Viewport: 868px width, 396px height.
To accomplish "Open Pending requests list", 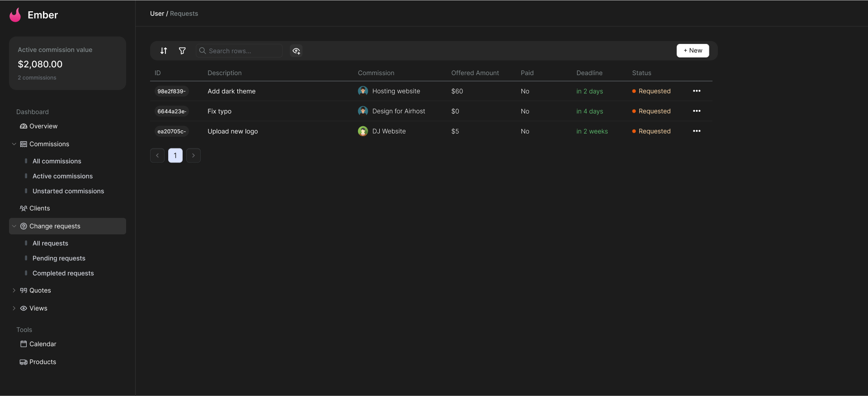I will (x=59, y=258).
